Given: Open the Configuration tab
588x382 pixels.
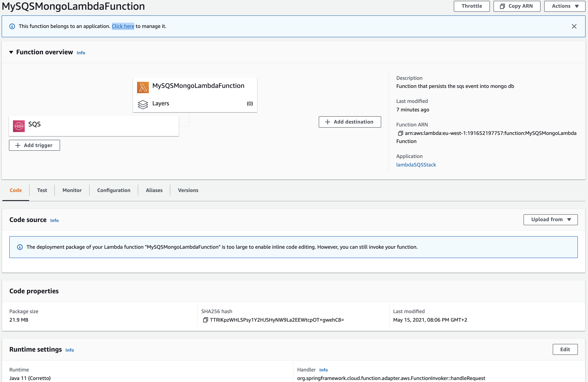Looking at the screenshot, I should coord(114,190).
